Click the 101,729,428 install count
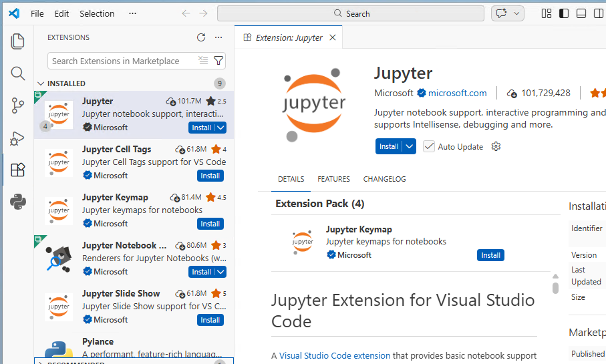Viewport: 606px width, 364px height. click(x=545, y=93)
